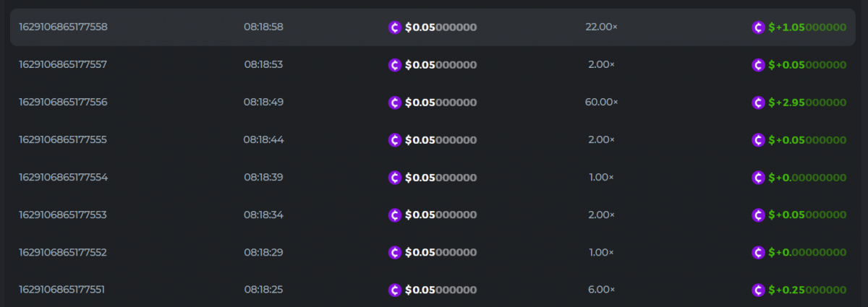Open bet ID 1629106865177558
Viewport: 868px width, 307px height.
coord(63,27)
